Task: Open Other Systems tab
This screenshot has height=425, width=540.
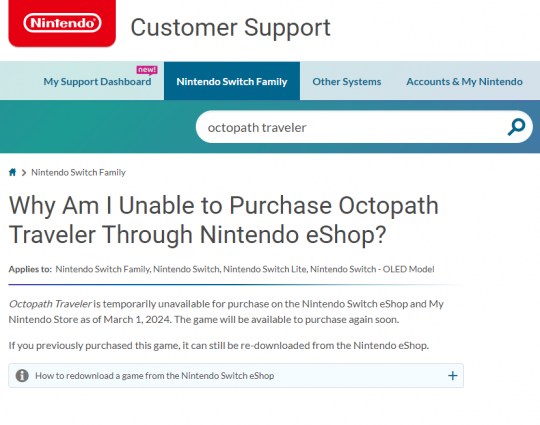Action: coord(346,82)
